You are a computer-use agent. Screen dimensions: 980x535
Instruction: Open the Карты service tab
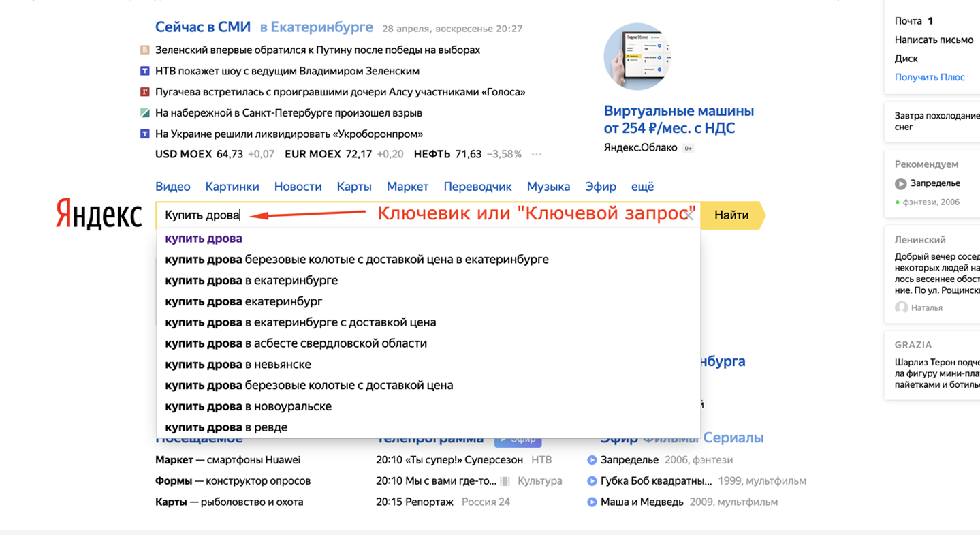pos(354,187)
